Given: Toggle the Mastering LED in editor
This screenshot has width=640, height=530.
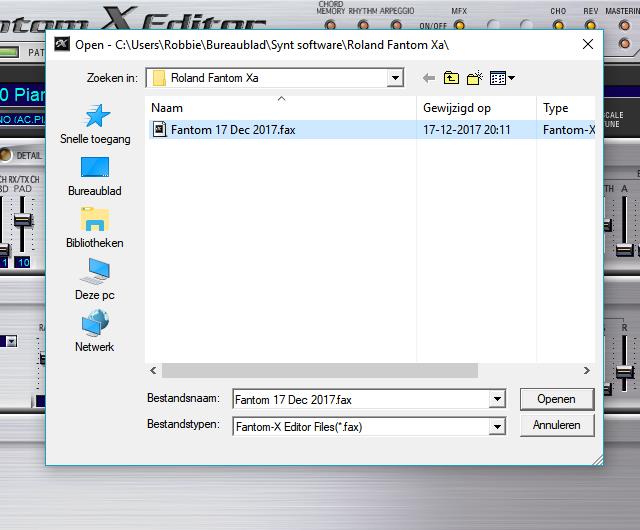Looking at the screenshot, I should point(624,25).
